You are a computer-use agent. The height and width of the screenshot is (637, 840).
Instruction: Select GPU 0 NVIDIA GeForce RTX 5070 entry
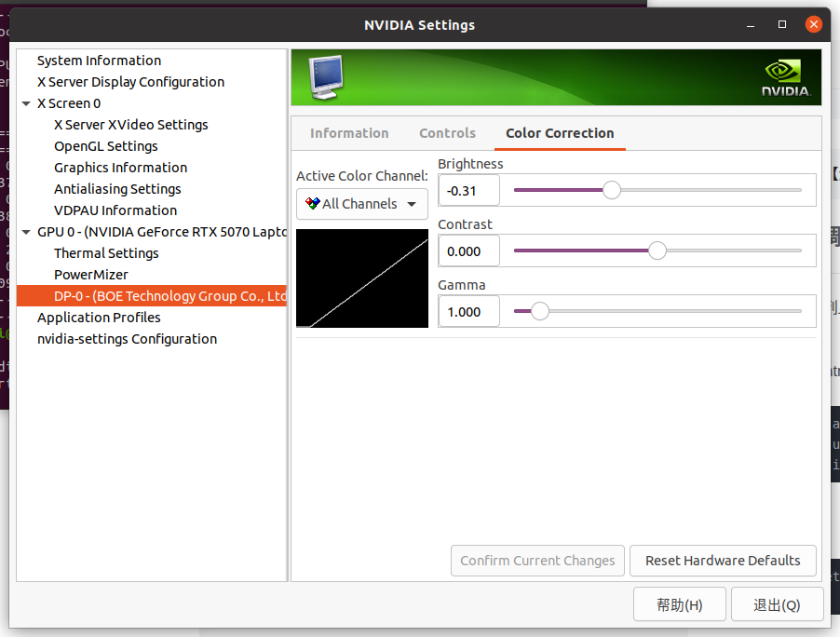[162, 232]
